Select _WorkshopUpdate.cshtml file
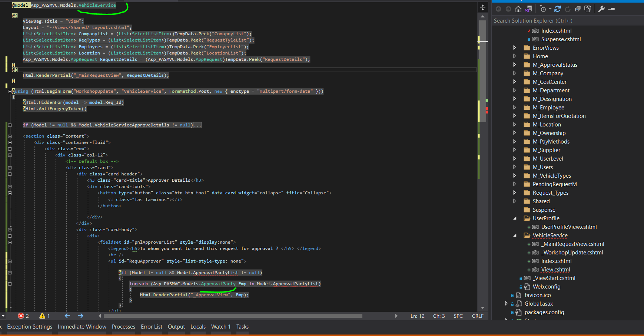 [572, 253]
